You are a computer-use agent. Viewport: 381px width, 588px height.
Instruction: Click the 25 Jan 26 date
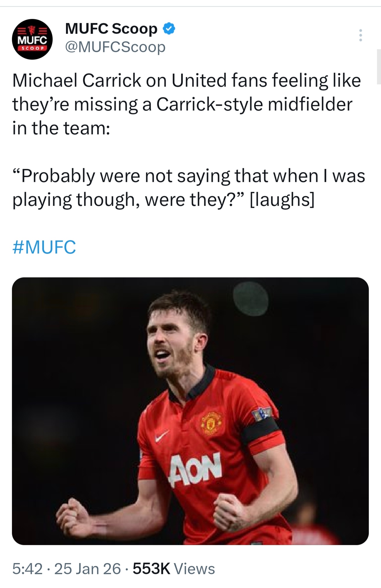click(87, 569)
